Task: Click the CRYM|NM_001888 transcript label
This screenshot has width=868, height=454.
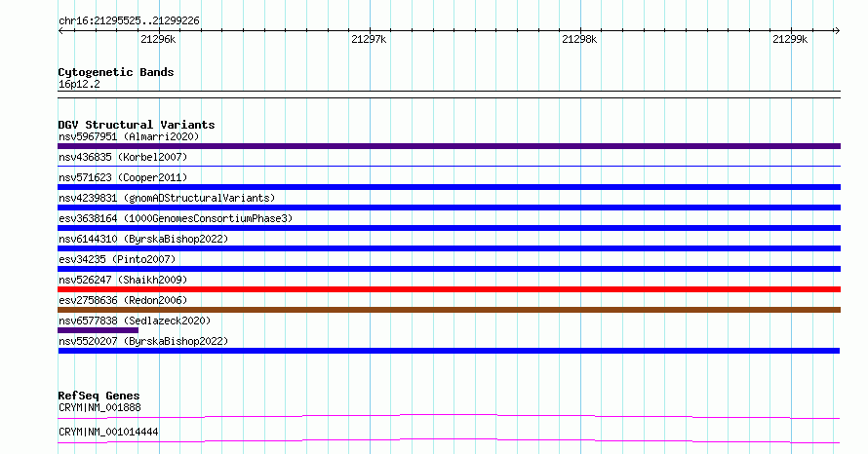Action: 99,407
